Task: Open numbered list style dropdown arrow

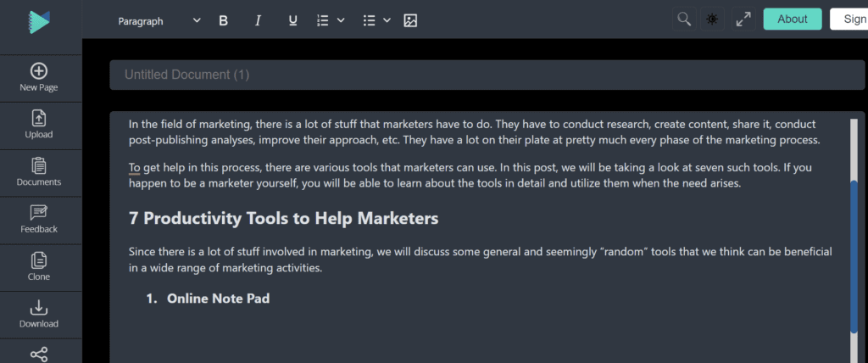Action: click(x=341, y=20)
